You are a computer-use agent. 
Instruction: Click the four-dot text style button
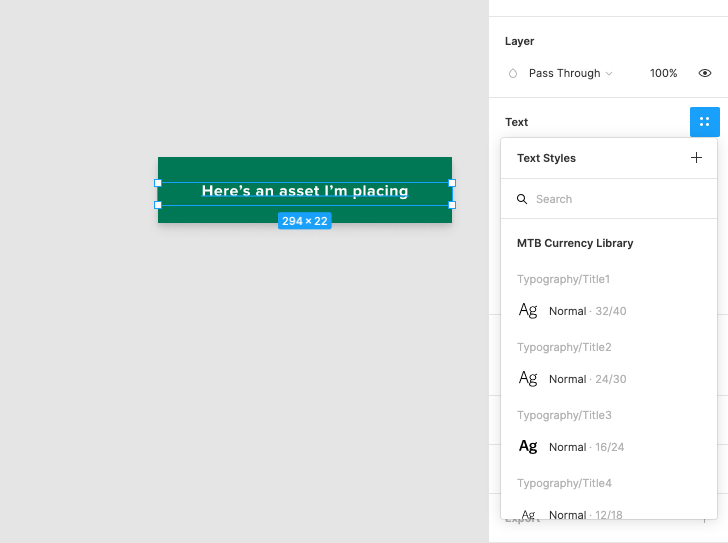[x=704, y=122]
